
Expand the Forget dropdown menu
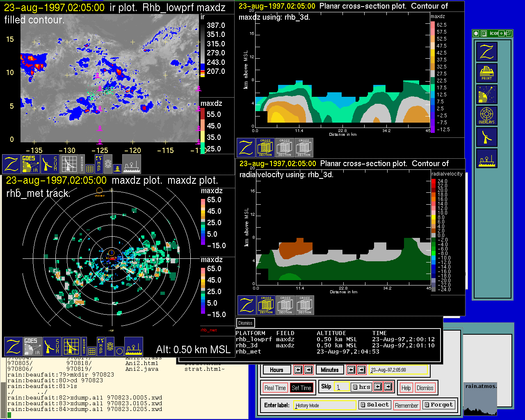click(x=439, y=405)
